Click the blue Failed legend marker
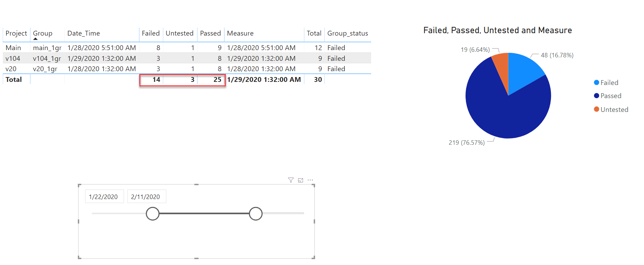Screen dimensions: 644x265 tap(596, 82)
